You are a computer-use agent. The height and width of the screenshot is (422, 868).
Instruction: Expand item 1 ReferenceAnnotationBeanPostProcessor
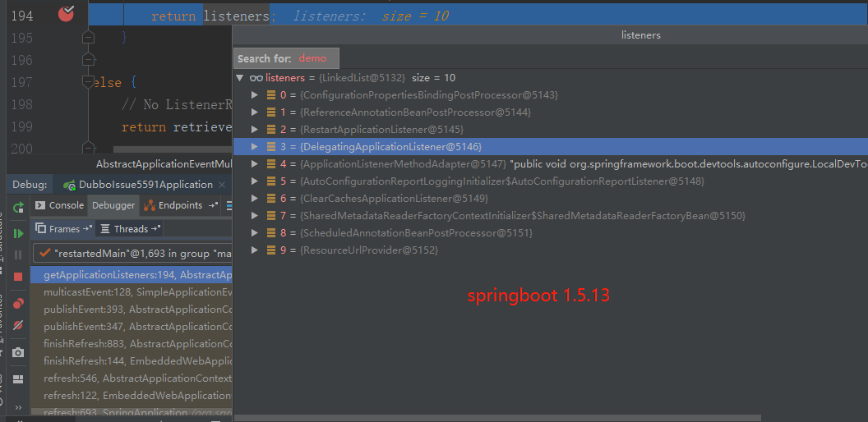[255, 112]
